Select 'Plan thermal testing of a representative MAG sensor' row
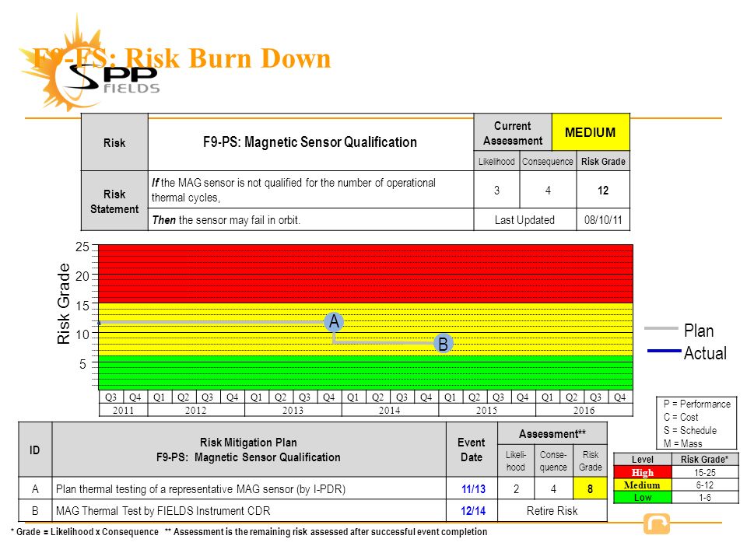The height and width of the screenshot is (560, 747). tap(249, 489)
